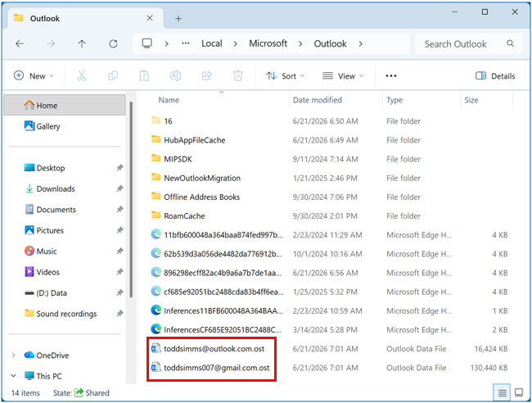532x403 pixels.
Task: Select file cf685e92051bc2488cda83b4ff6ea
Action: point(223,292)
